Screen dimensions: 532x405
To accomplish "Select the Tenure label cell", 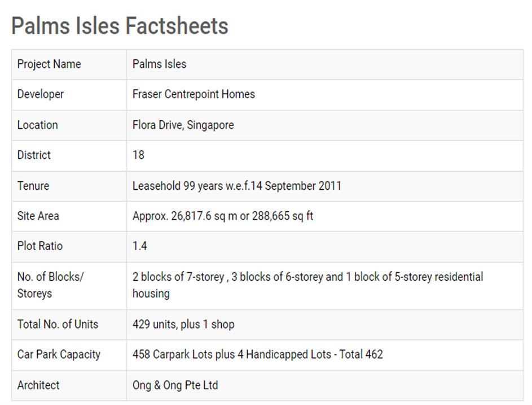I will 33,185.
